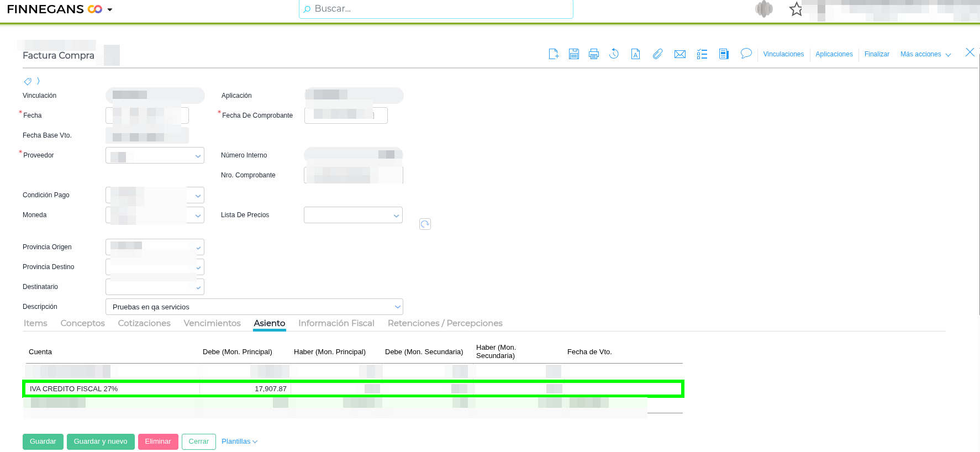Open the Lista De Precios dropdown
Screen dimensions: 980x452
pyautogui.click(x=396, y=216)
